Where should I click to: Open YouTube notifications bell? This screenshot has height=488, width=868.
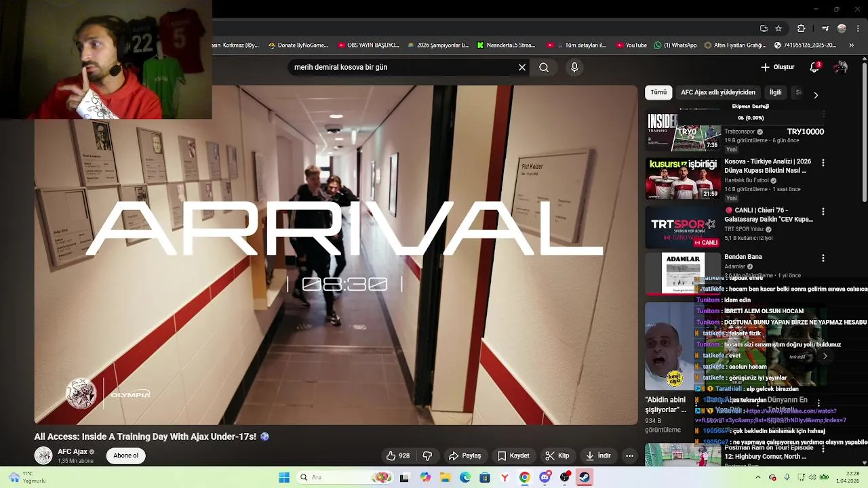tap(814, 67)
